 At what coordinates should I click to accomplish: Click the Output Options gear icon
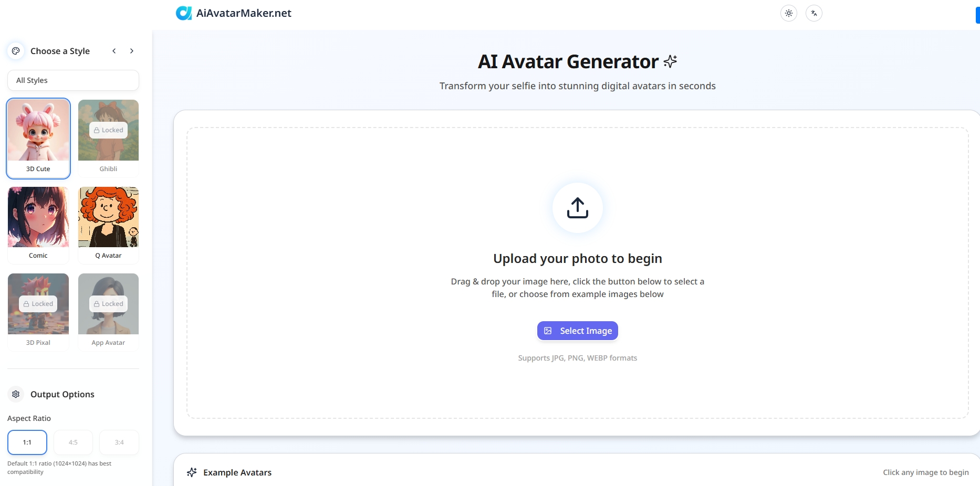tap(16, 394)
